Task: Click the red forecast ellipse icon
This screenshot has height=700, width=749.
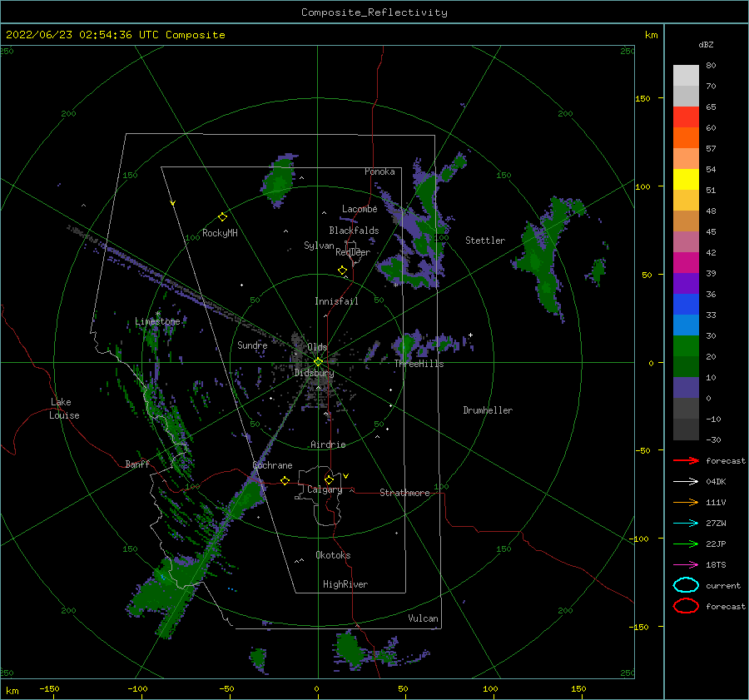Action: [686, 606]
